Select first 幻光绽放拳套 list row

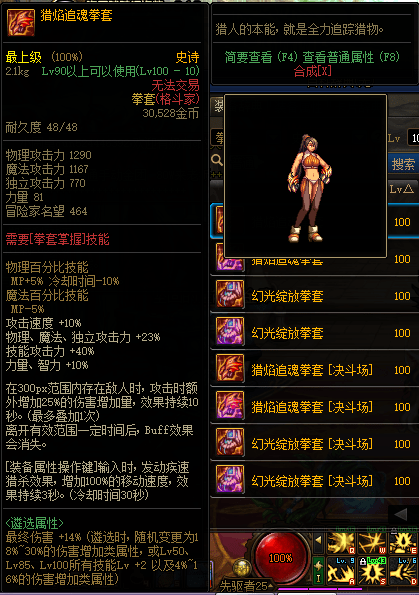click(315, 296)
